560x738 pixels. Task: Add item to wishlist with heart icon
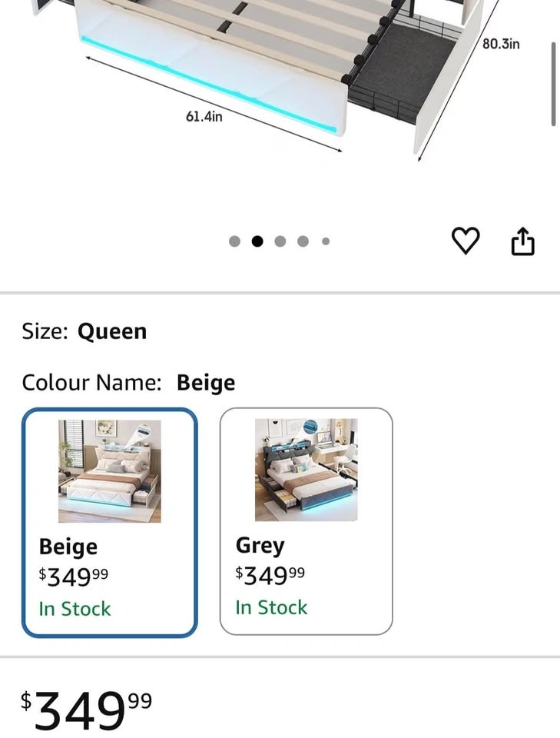click(x=466, y=241)
